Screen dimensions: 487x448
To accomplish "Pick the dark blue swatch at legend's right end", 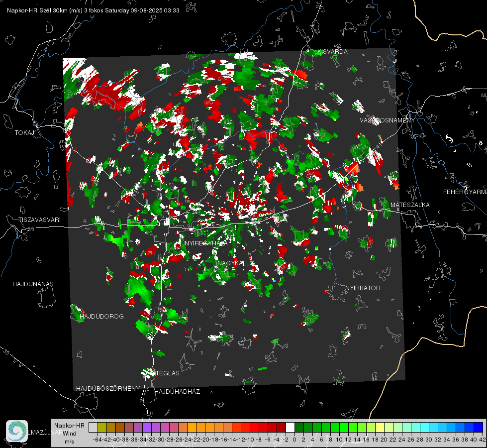I will coord(478,427).
